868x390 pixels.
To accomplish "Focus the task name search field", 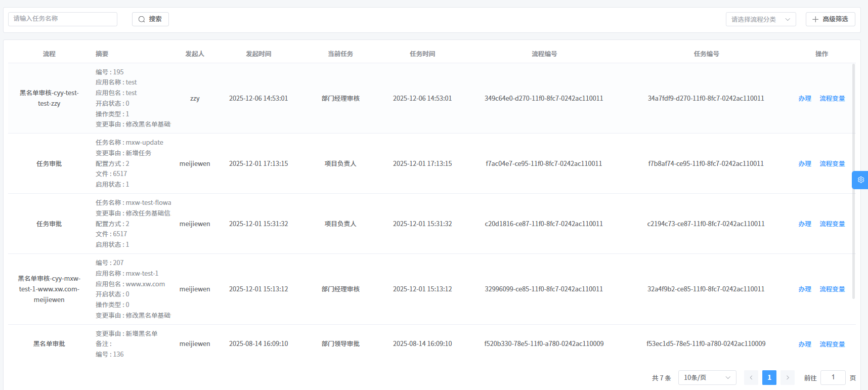I will coord(63,19).
